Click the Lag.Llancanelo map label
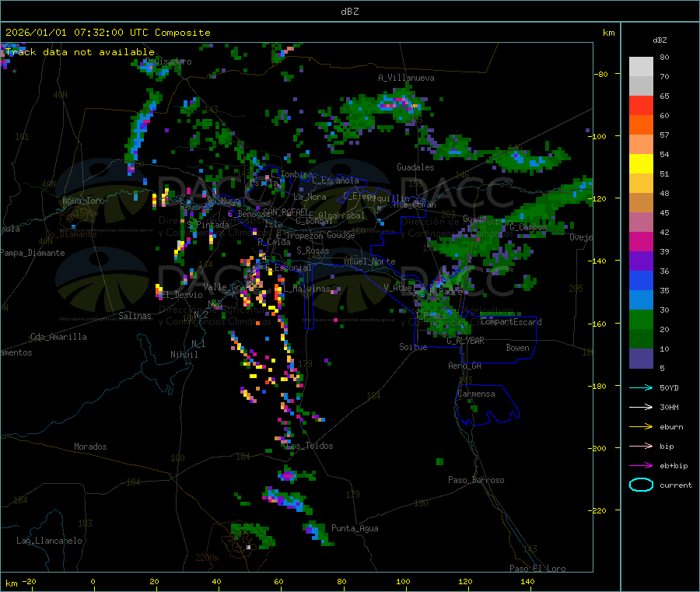The height and width of the screenshot is (592, 700). [x=50, y=541]
